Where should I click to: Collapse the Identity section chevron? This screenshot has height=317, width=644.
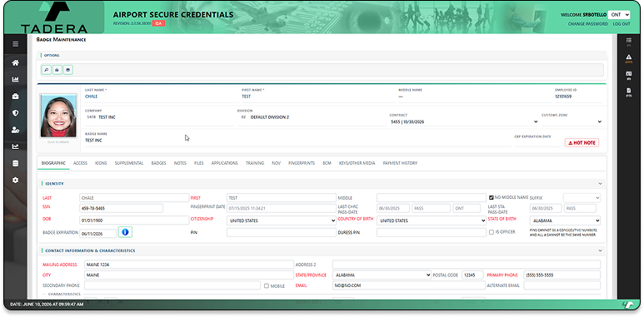click(600, 184)
